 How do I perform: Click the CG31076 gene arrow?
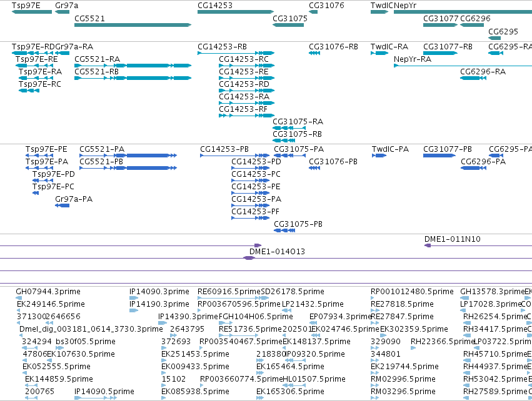[313, 12]
